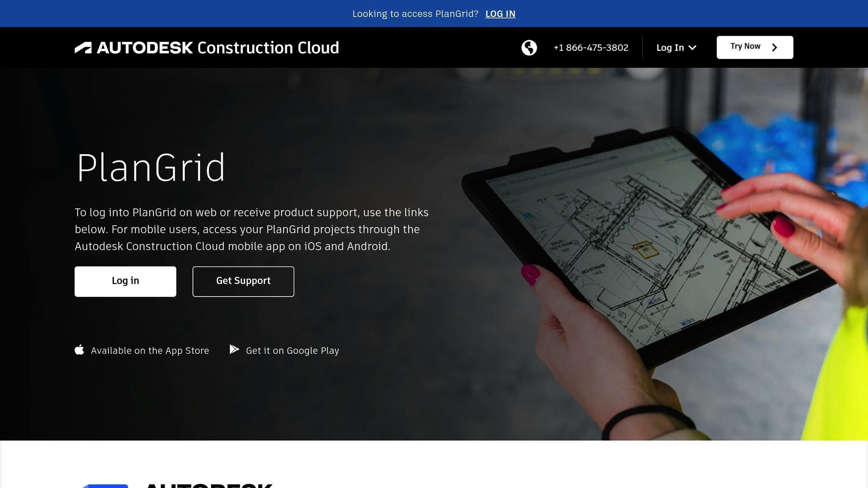The width and height of the screenshot is (868, 488).
Task: Click the Autodesk logo mark in header
Action: pos(83,48)
